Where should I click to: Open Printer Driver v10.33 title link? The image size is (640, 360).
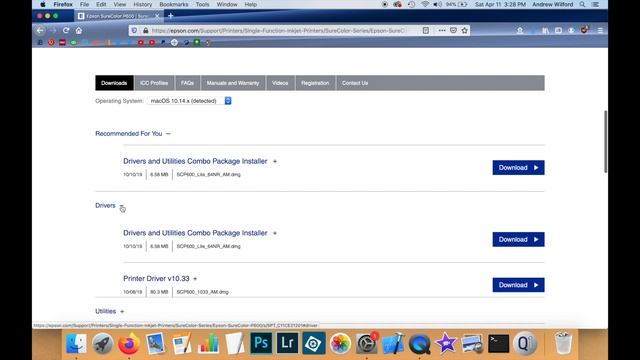click(156, 278)
